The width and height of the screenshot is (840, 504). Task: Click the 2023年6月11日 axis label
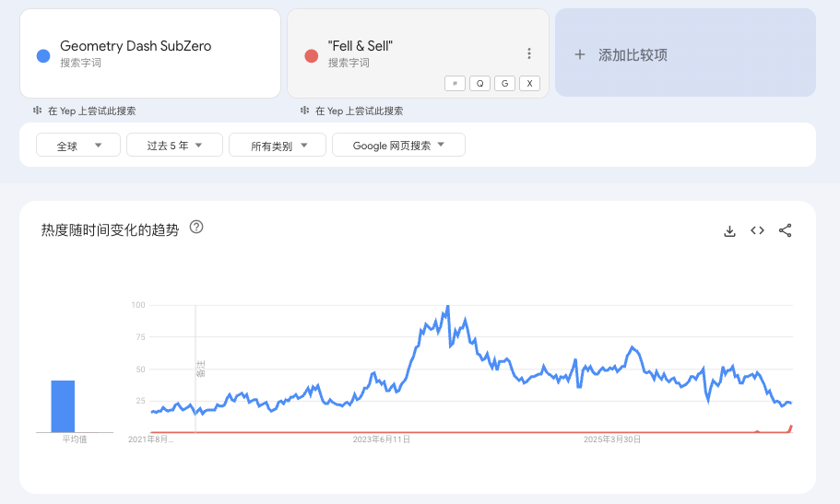(382, 440)
